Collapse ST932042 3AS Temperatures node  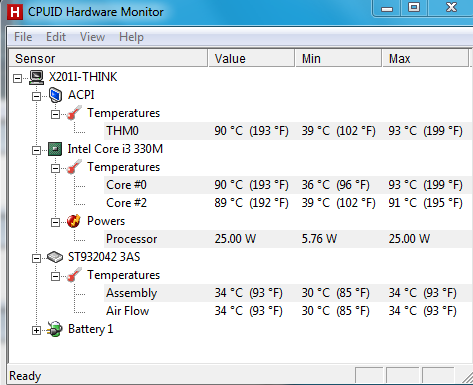pyautogui.click(x=55, y=277)
